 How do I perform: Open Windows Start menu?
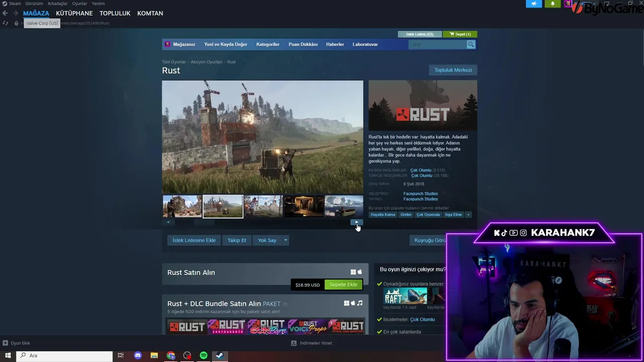pos(8,355)
